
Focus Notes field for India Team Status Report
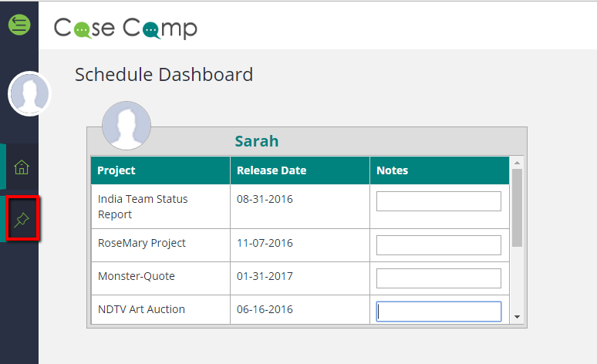439,201
